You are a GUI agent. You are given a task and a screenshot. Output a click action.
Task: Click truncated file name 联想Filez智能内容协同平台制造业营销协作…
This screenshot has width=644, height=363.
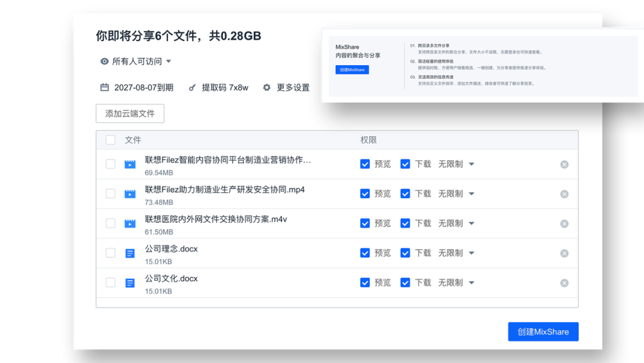(x=228, y=160)
